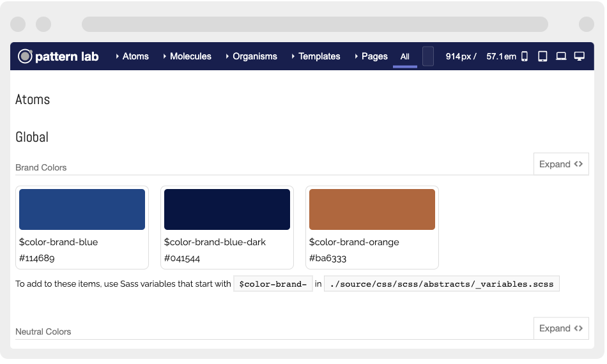
Task: Click the Pattern Lab logo
Action: 58,56
